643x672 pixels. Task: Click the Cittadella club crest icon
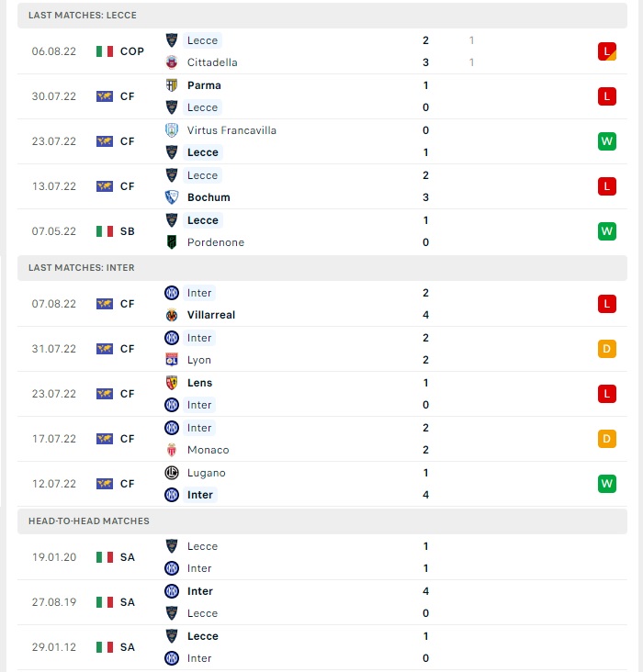coord(172,62)
